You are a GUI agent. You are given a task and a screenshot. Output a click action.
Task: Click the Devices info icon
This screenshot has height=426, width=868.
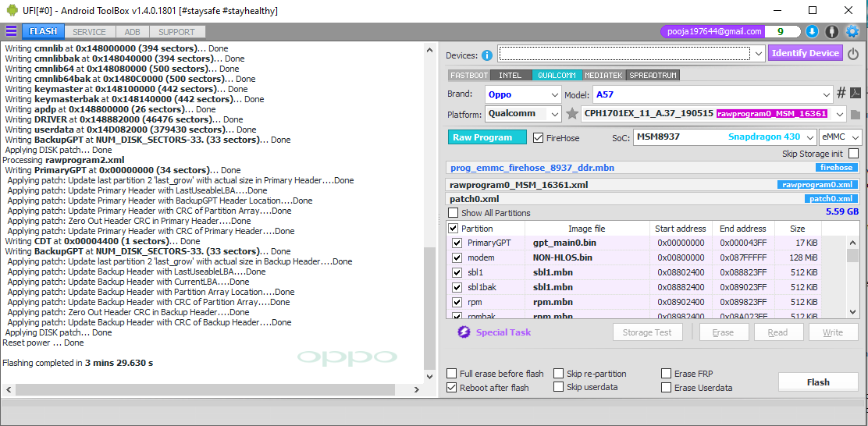[x=487, y=55]
